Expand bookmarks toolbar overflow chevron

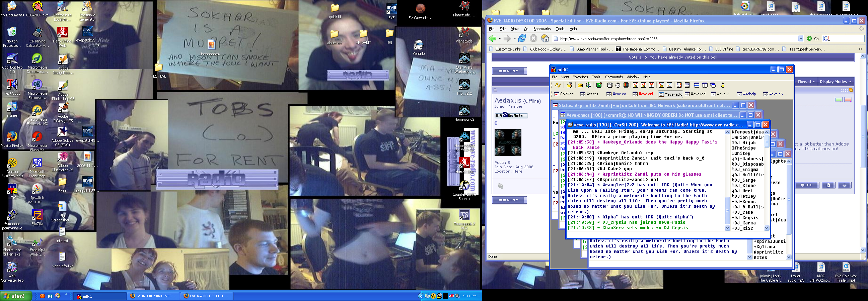(860, 49)
